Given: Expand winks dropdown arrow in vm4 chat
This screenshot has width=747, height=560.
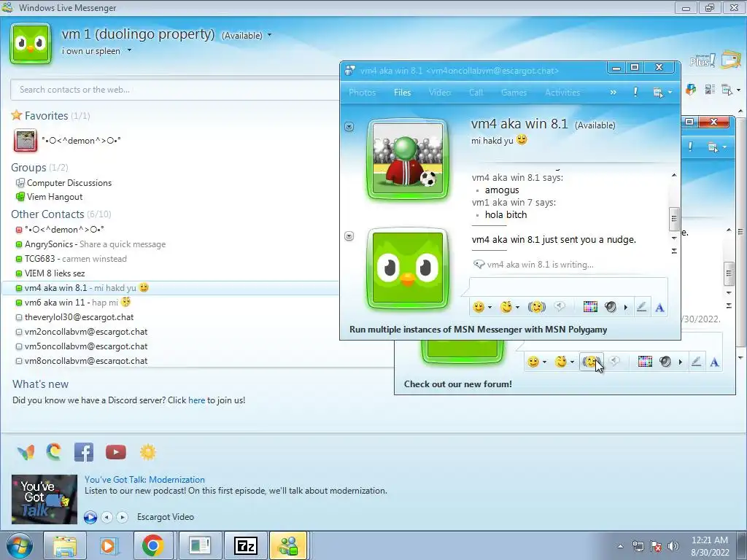Looking at the screenshot, I should [x=517, y=308].
